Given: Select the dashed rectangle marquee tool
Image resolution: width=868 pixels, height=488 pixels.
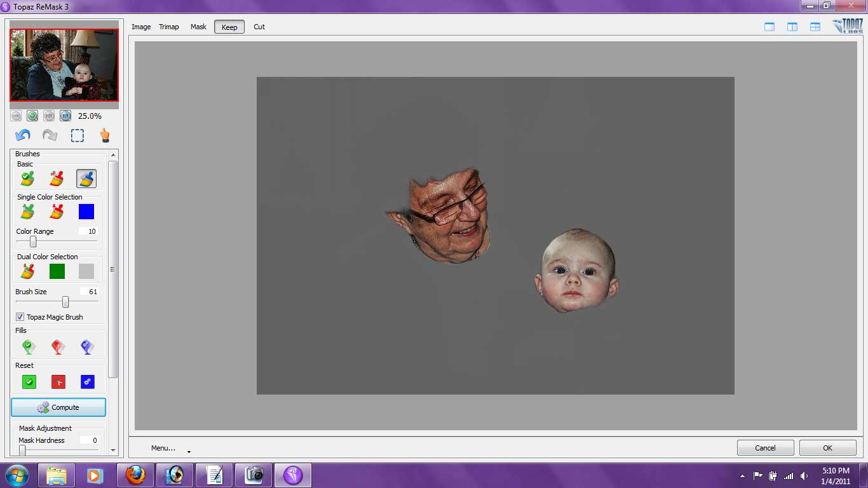Looking at the screenshot, I should 78,135.
